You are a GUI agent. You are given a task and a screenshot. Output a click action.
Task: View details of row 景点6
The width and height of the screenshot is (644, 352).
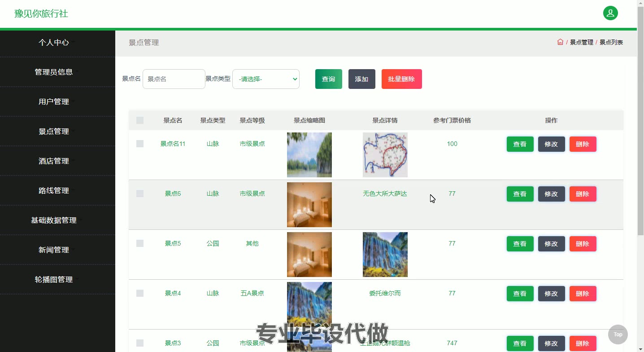pos(520,194)
